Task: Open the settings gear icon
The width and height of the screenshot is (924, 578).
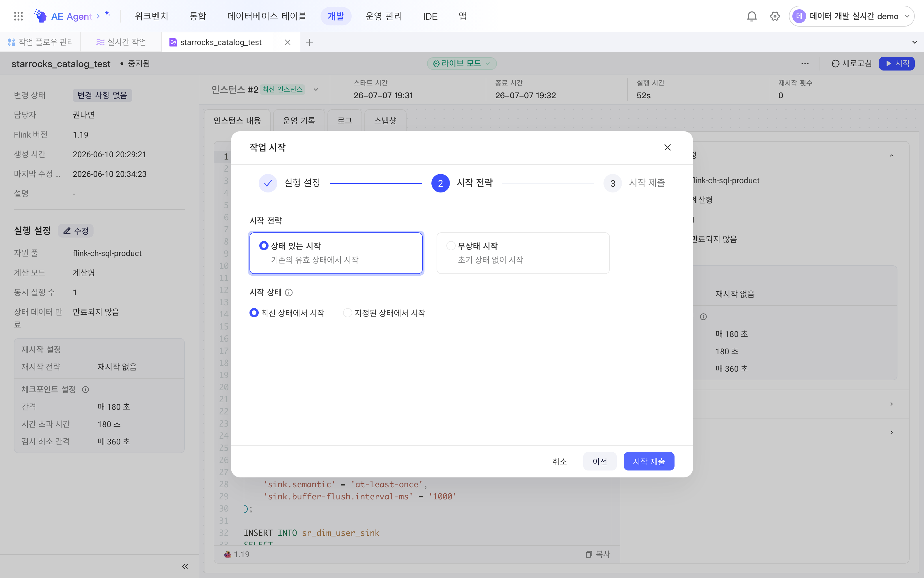Action: point(775,16)
